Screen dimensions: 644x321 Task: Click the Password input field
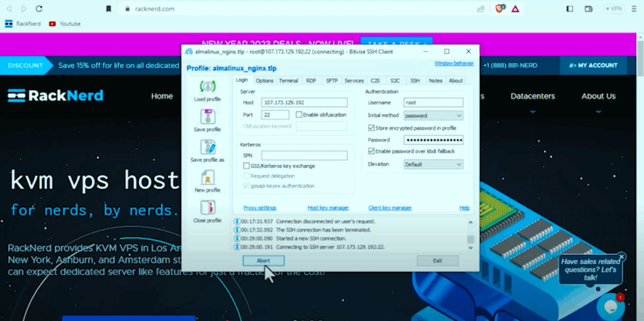coord(433,140)
